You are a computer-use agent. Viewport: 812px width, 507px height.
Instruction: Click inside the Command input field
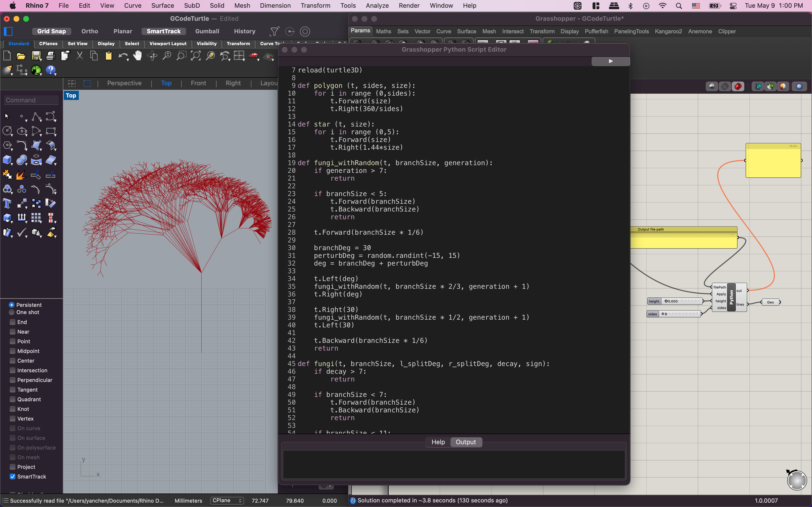(x=30, y=100)
